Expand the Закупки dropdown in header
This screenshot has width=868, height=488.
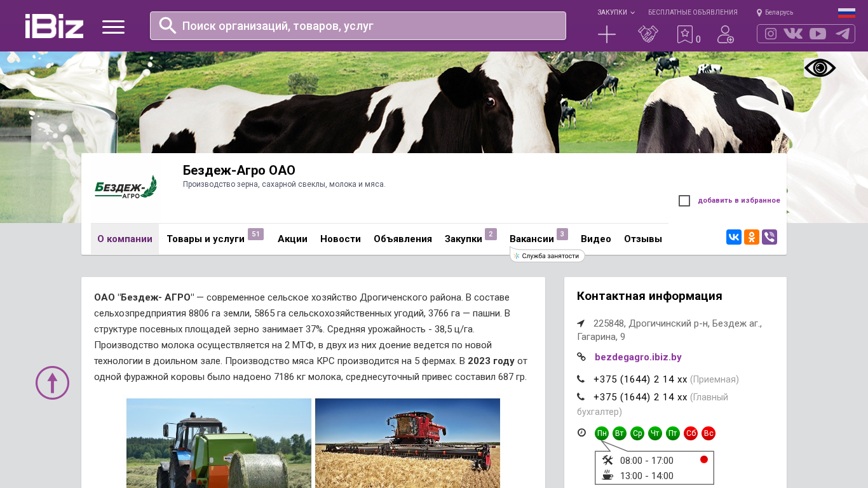click(616, 13)
